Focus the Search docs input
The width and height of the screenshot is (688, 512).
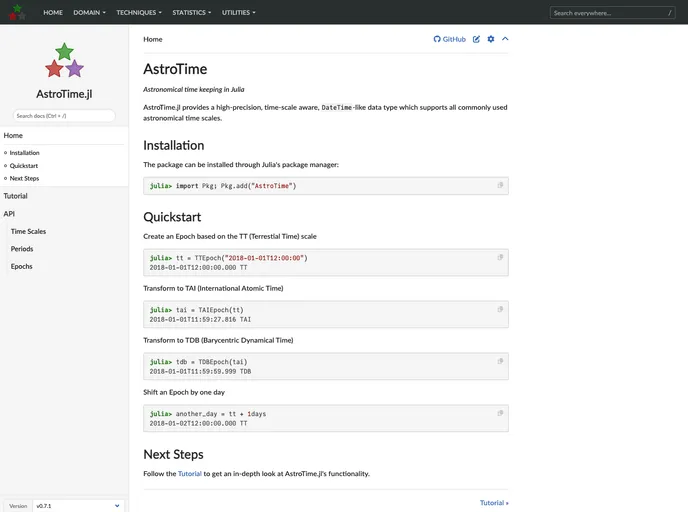point(64,116)
